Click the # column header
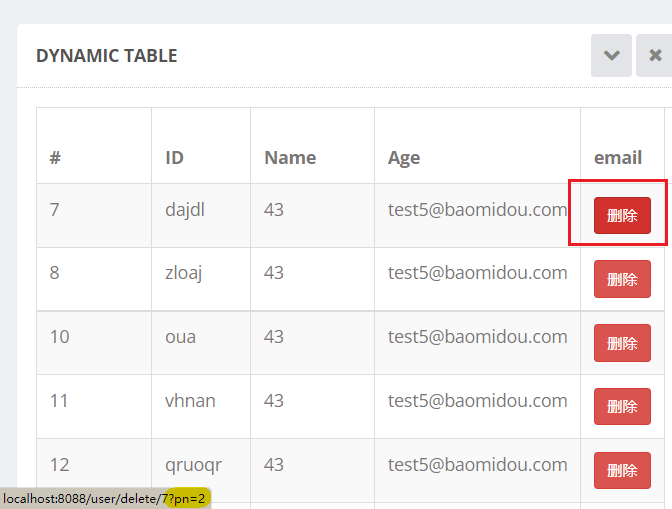The image size is (672, 509). [x=56, y=157]
